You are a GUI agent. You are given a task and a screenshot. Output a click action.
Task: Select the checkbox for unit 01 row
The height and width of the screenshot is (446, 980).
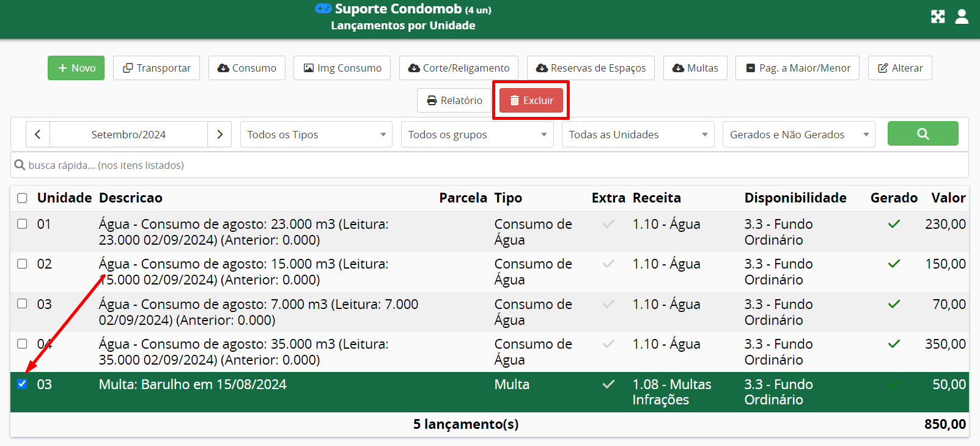[22, 224]
